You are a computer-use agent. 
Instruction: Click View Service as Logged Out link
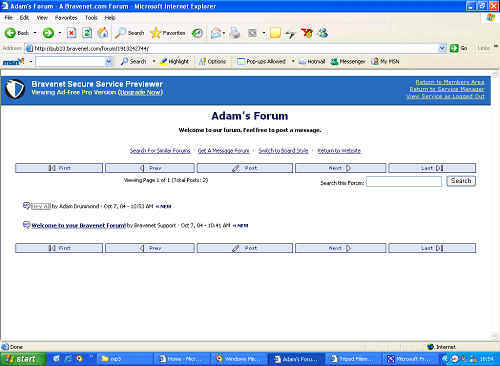coord(445,96)
